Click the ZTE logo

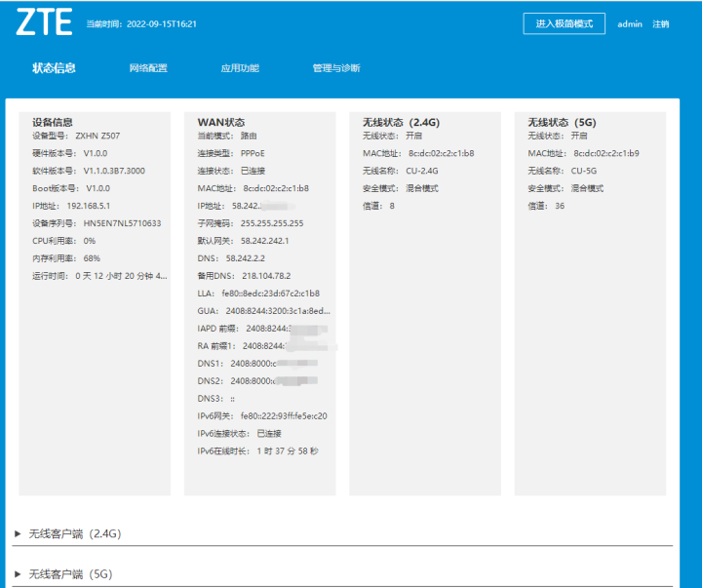click(44, 22)
